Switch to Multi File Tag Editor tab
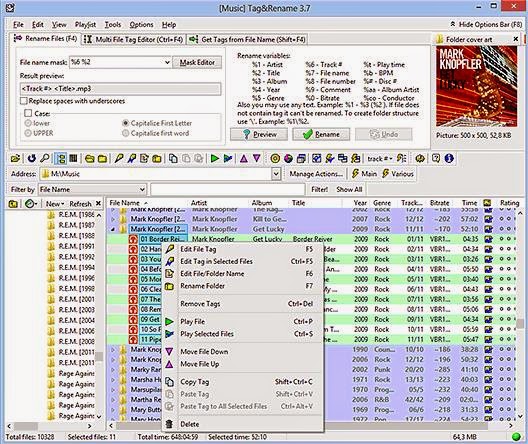Screen dimensions: 528x444 [x=133, y=39]
